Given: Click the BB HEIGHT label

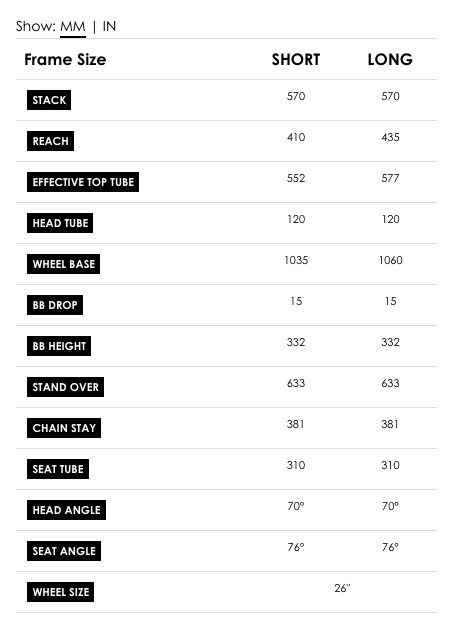Looking at the screenshot, I should [59, 346].
